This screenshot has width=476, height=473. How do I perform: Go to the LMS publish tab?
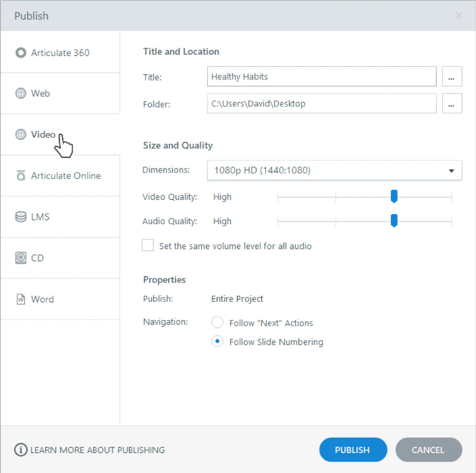click(x=60, y=217)
